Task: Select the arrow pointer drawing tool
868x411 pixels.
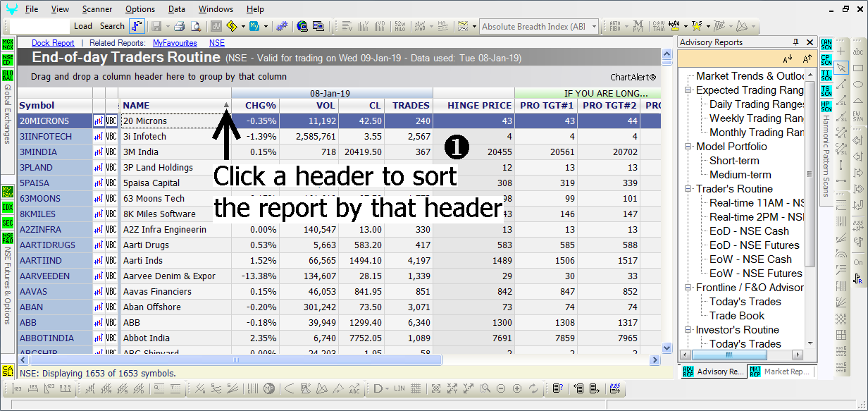Action: pos(841,68)
